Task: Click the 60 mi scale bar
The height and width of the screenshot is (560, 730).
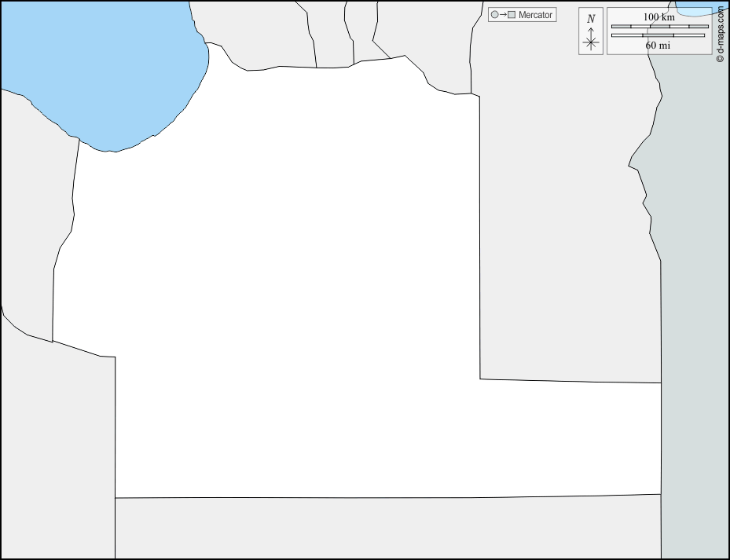Action: pyautogui.click(x=658, y=35)
